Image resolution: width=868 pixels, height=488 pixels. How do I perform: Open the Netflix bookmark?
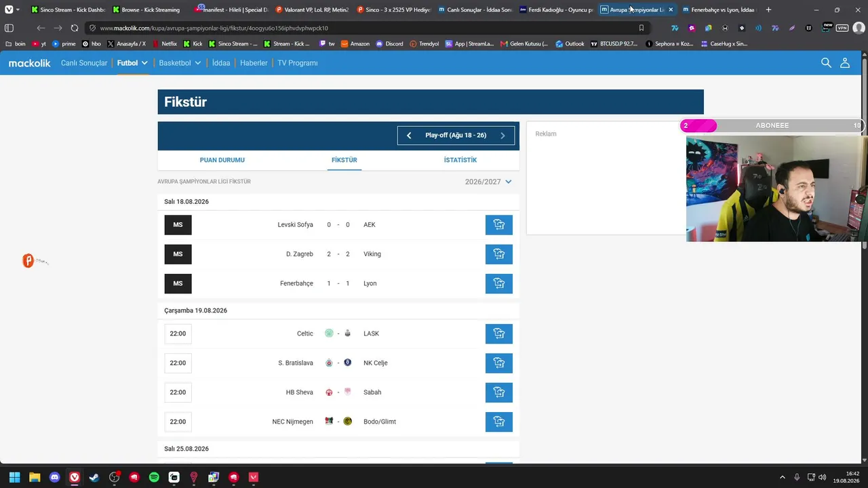tap(165, 44)
